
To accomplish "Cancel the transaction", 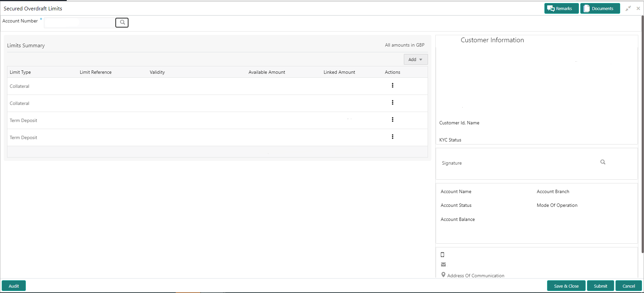I will click(629, 286).
